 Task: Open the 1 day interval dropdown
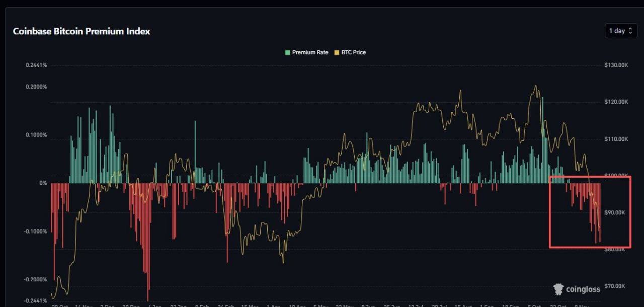click(621, 31)
